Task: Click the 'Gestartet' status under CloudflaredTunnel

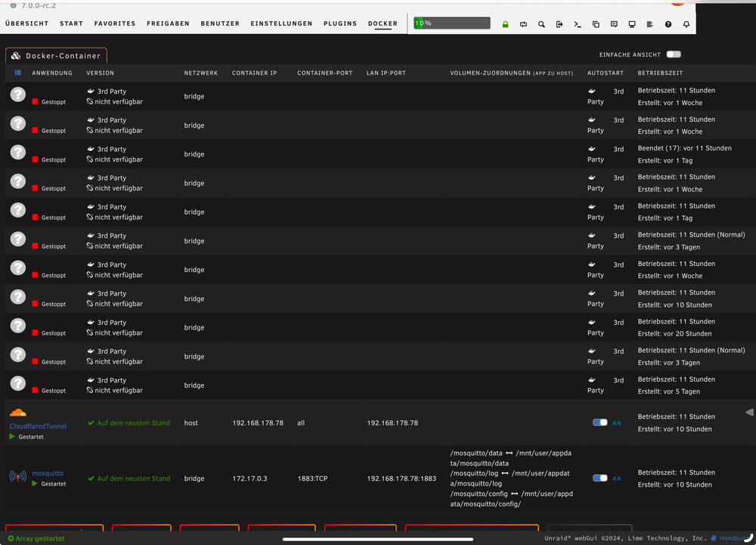Action: click(x=31, y=437)
